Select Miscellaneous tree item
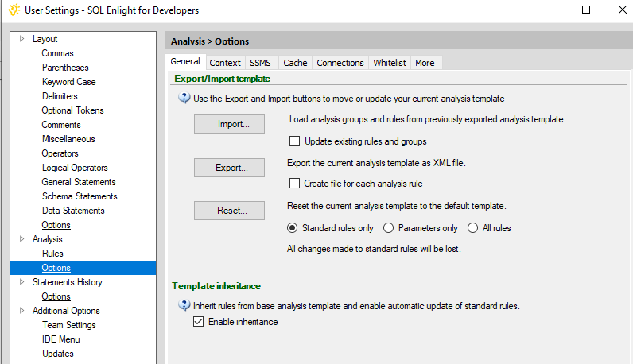Screen dimensions: 633x364 68,139
